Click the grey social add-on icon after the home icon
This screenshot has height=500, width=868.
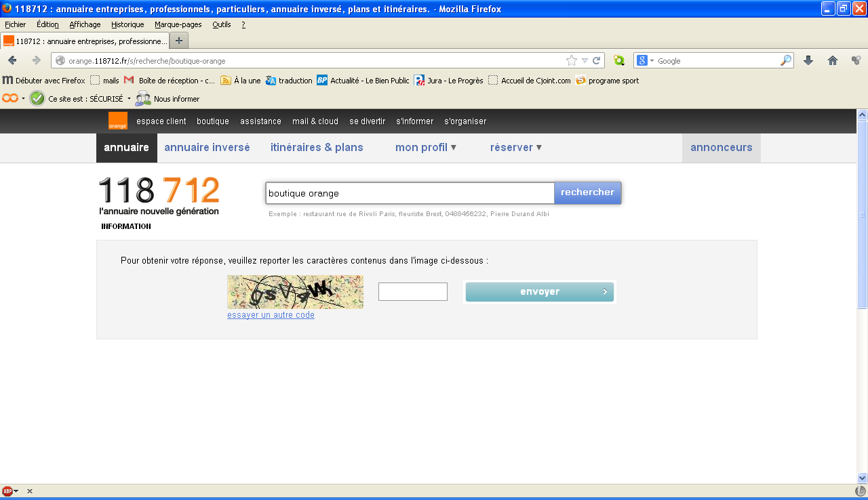point(856,60)
